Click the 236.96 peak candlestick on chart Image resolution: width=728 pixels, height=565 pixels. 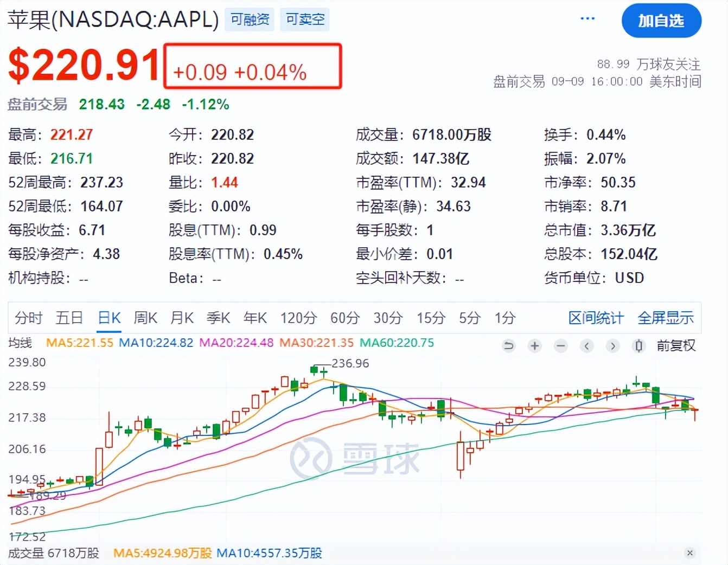coord(314,370)
